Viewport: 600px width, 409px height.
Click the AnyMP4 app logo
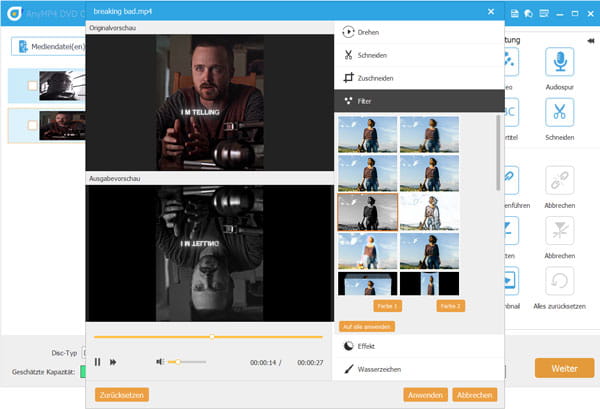click(14, 13)
